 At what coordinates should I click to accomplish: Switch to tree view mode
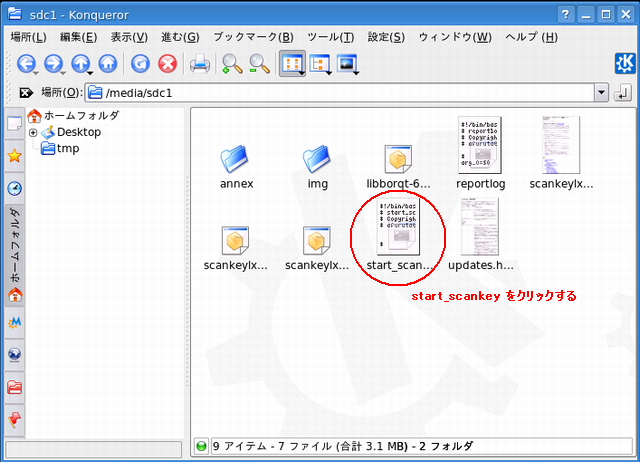click(319, 63)
